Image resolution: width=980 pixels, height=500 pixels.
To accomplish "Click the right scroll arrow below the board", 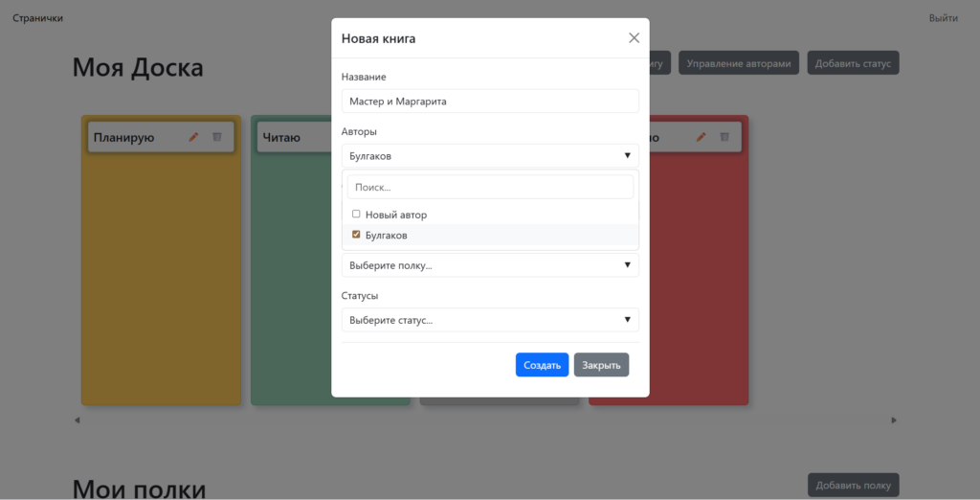I will [894, 420].
